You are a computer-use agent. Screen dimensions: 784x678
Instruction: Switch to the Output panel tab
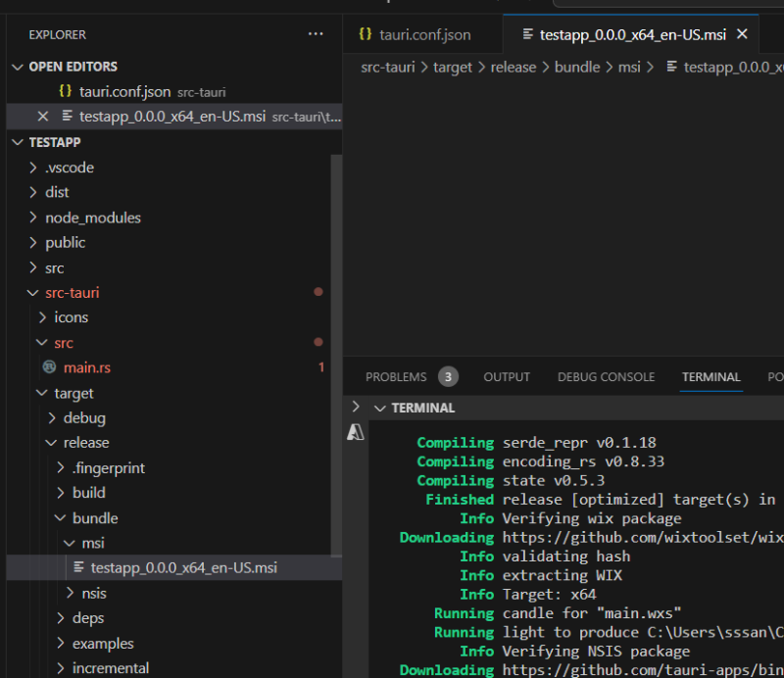[x=507, y=377]
